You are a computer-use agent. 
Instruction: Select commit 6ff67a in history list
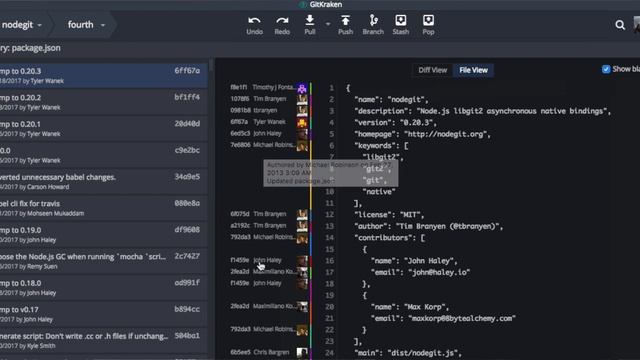click(104, 76)
